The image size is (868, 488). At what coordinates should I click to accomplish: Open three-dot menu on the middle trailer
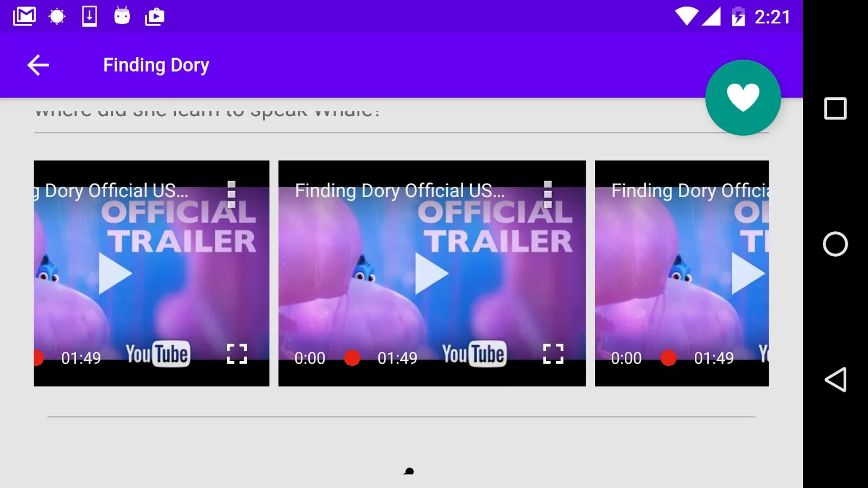click(548, 194)
